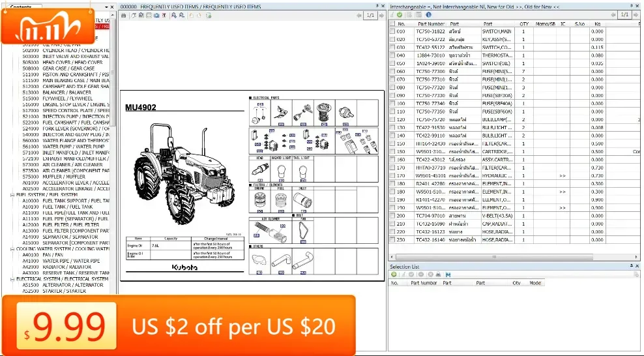Collapse the ELECTRICAL SYSTEM tree node

click(13, 279)
